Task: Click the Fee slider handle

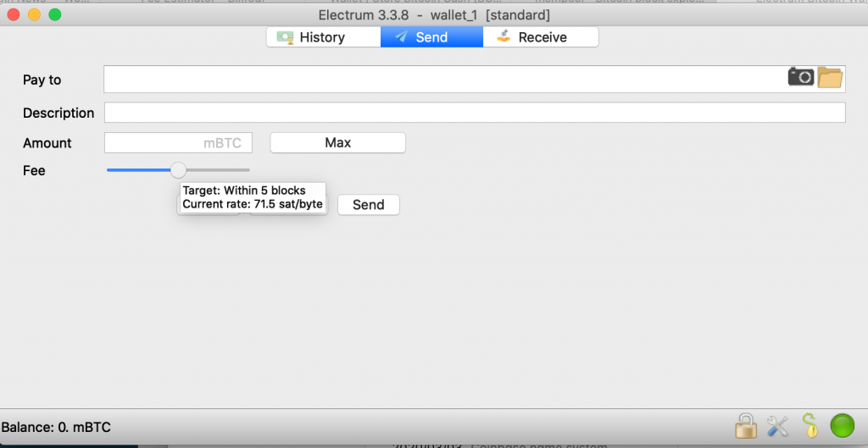Action: point(178,169)
